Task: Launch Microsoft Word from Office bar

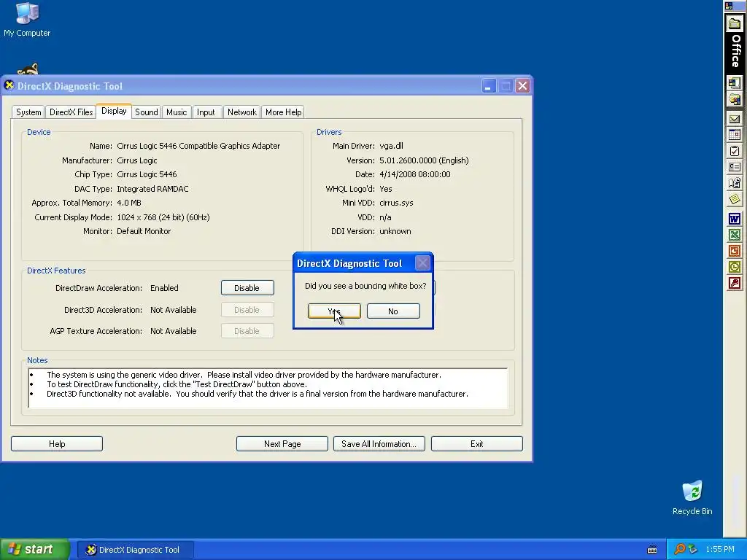Action: point(735,219)
